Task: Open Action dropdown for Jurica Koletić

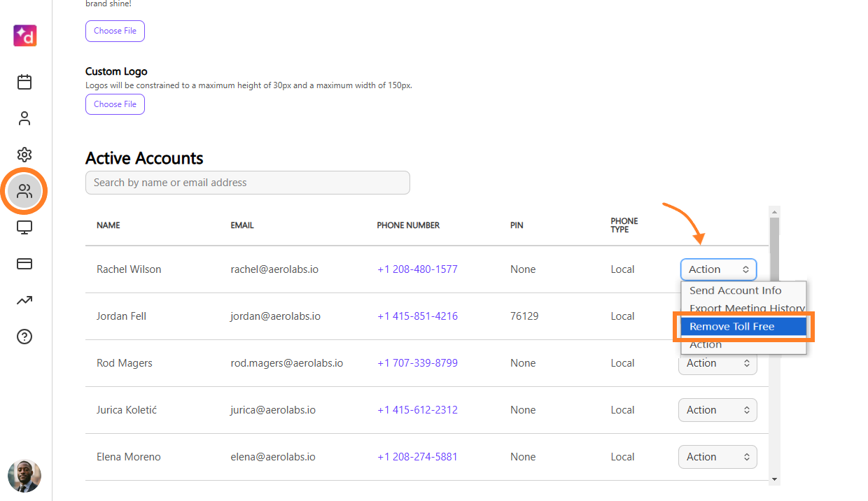Action: [717, 410]
